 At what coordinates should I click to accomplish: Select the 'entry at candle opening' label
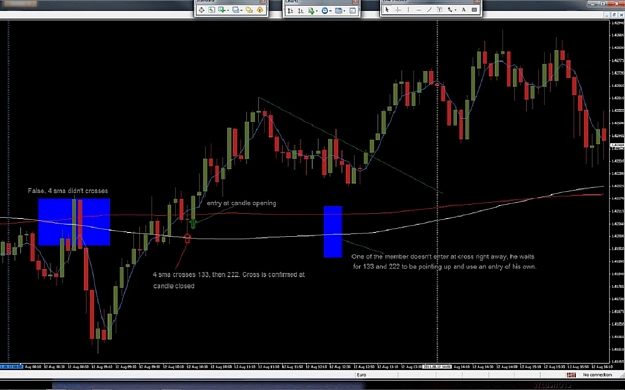click(241, 203)
